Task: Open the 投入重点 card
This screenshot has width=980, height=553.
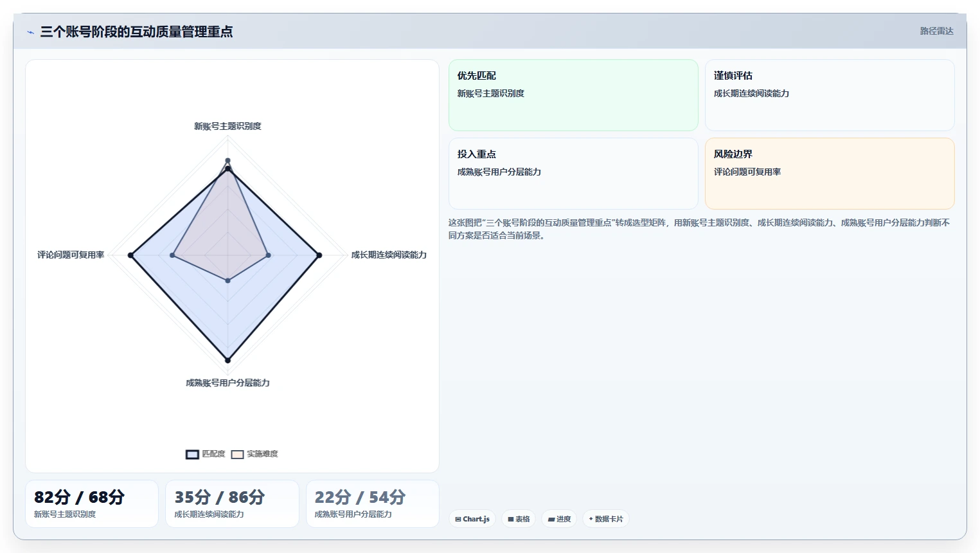Action: click(x=573, y=174)
